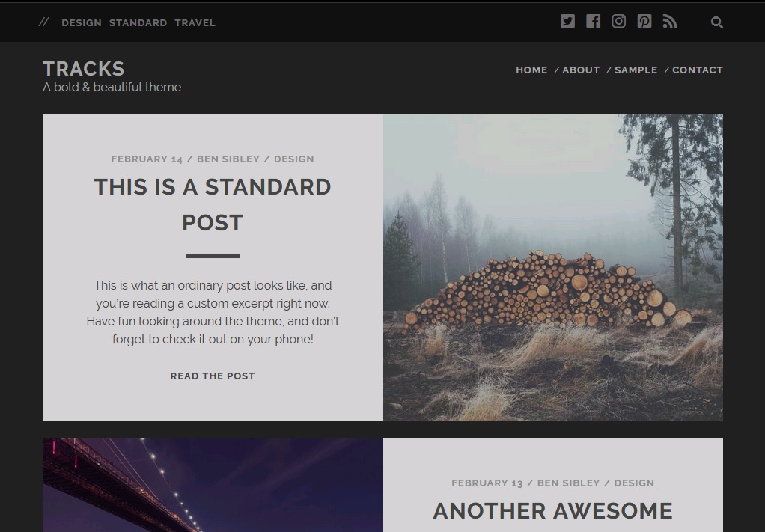Image resolution: width=765 pixels, height=532 pixels.
Task: Click the standard post excerpt paragraph
Action: pyautogui.click(x=213, y=312)
